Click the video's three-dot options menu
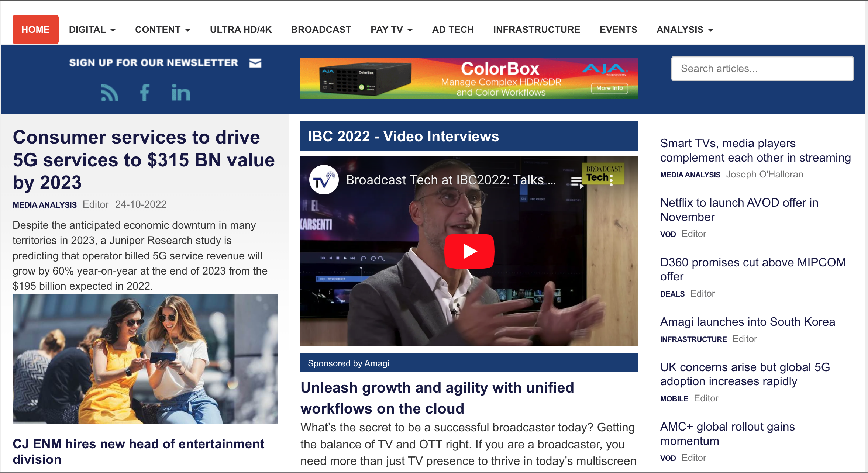868x473 pixels. click(x=611, y=180)
